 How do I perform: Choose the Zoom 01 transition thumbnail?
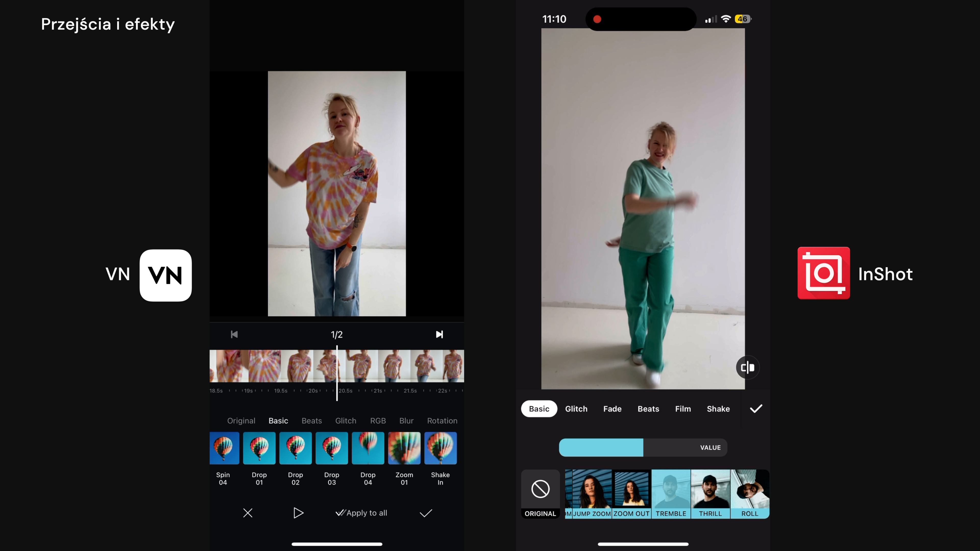[x=404, y=449]
